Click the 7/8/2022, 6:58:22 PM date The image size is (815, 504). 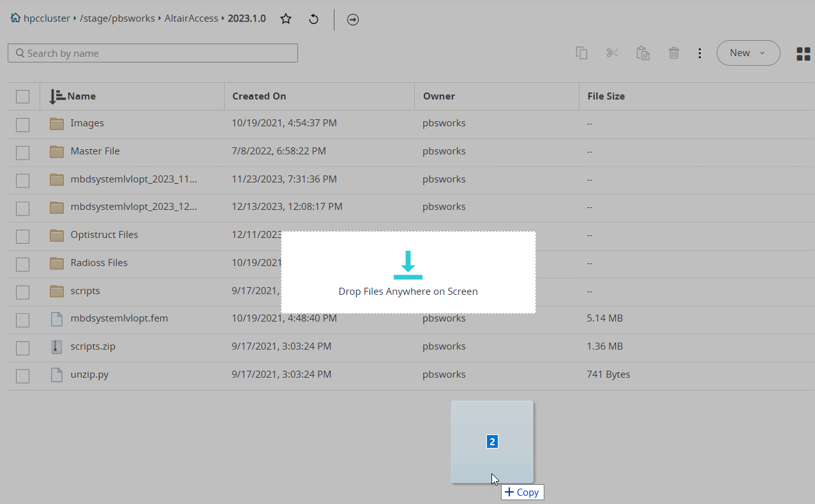coord(279,151)
